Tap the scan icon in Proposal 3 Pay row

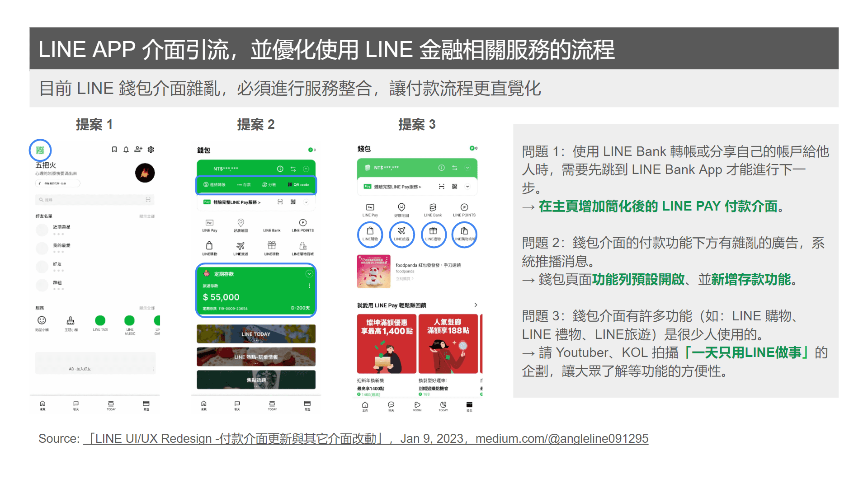442,186
